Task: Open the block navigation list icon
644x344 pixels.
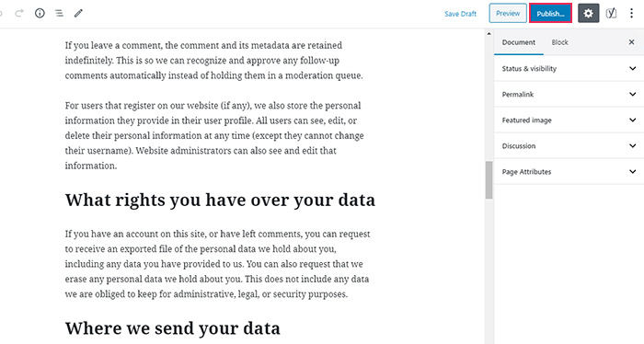Action: (x=59, y=14)
